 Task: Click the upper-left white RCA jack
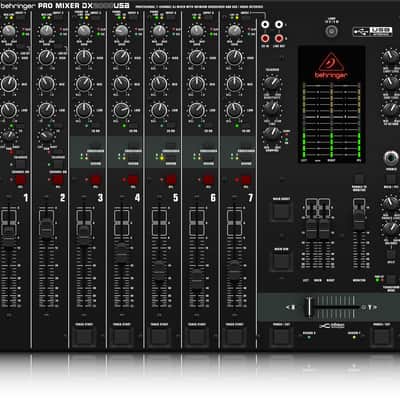(265, 25)
